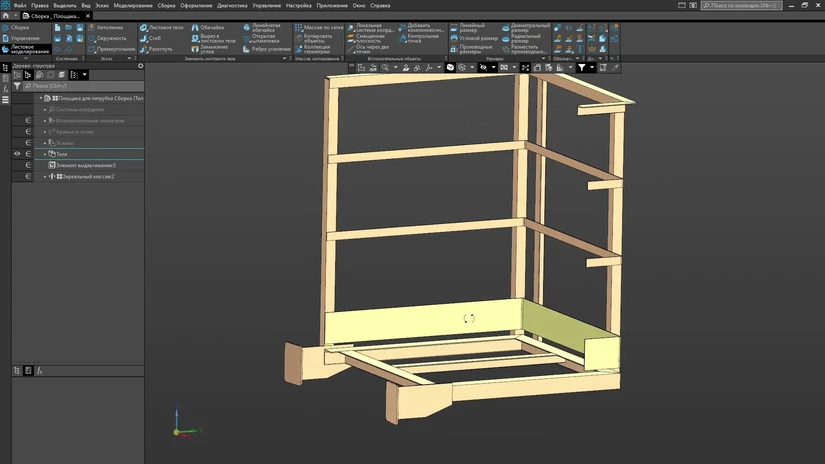Open dropdown beside hide objects button

point(493,67)
